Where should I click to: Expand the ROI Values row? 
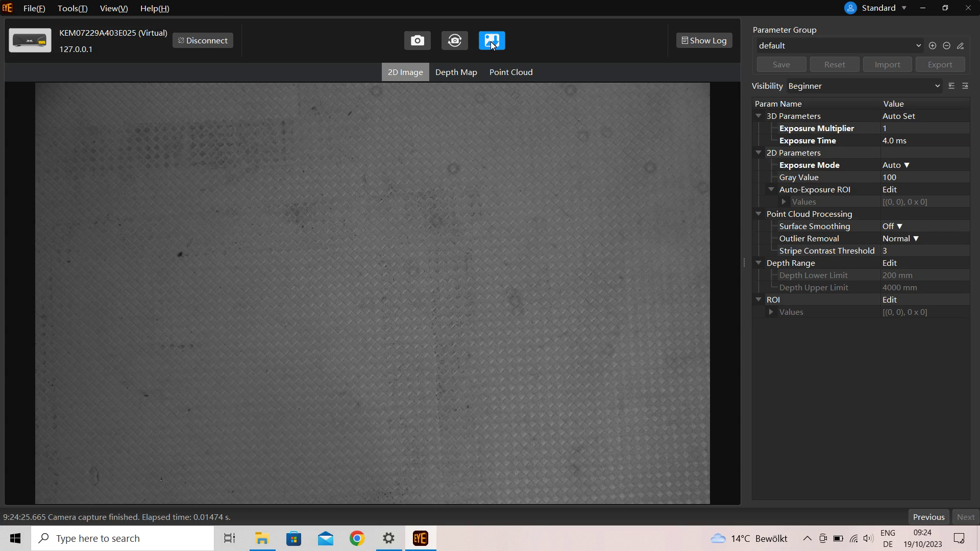click(x=771, y=312)
